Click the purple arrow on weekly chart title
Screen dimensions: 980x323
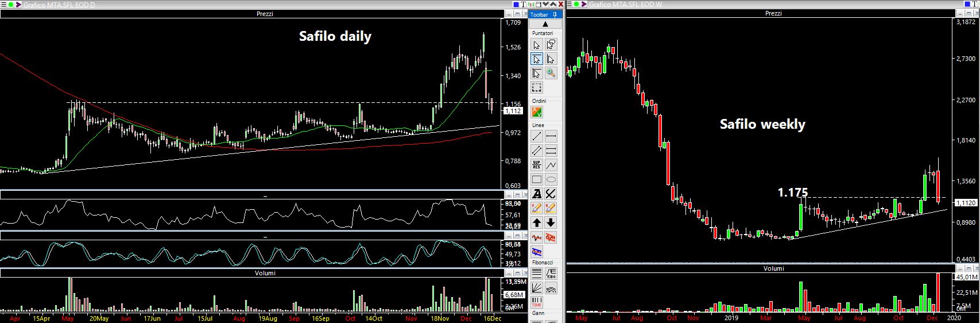coord(584,5)
